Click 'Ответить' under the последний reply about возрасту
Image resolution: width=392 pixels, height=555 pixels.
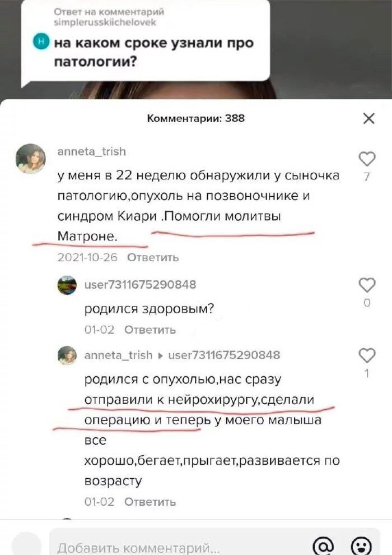150,502
